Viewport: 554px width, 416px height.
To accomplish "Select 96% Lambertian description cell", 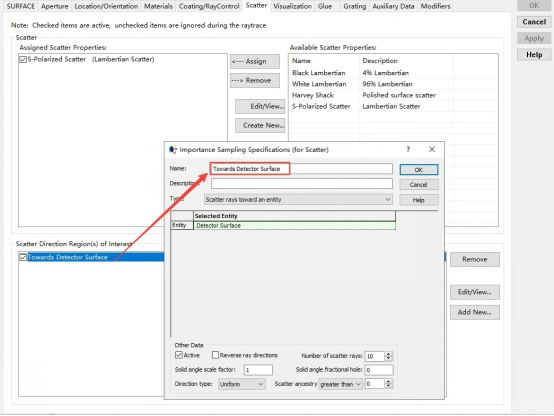I will [x=387, y=84].
